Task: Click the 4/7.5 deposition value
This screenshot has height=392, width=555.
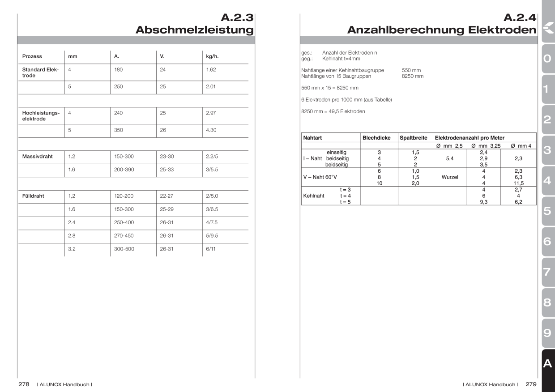Action: tap(212, 222)
